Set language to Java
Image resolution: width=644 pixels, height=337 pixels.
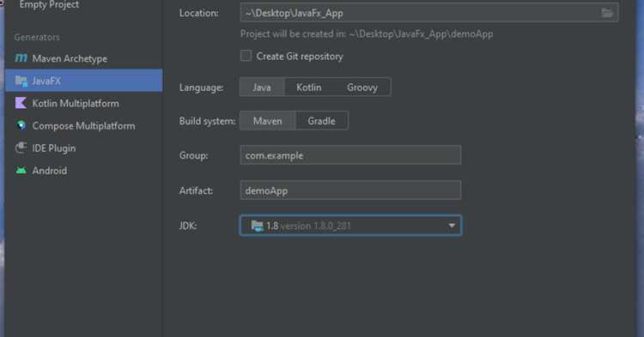click(262, 87)
